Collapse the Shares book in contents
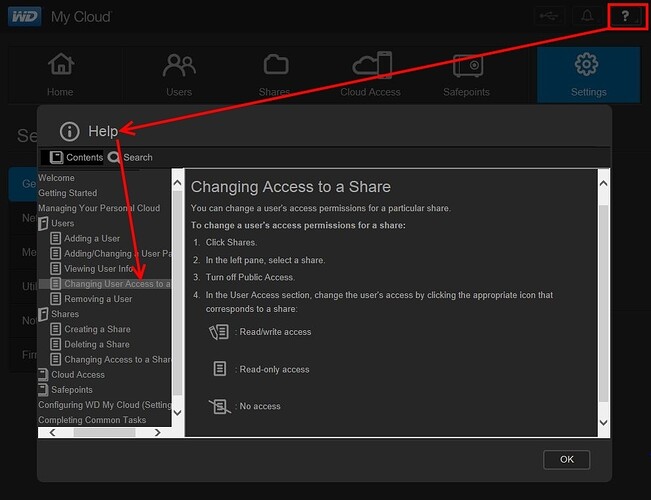The height and width of the screenshot is (500, 651). [x=44, y=314]
